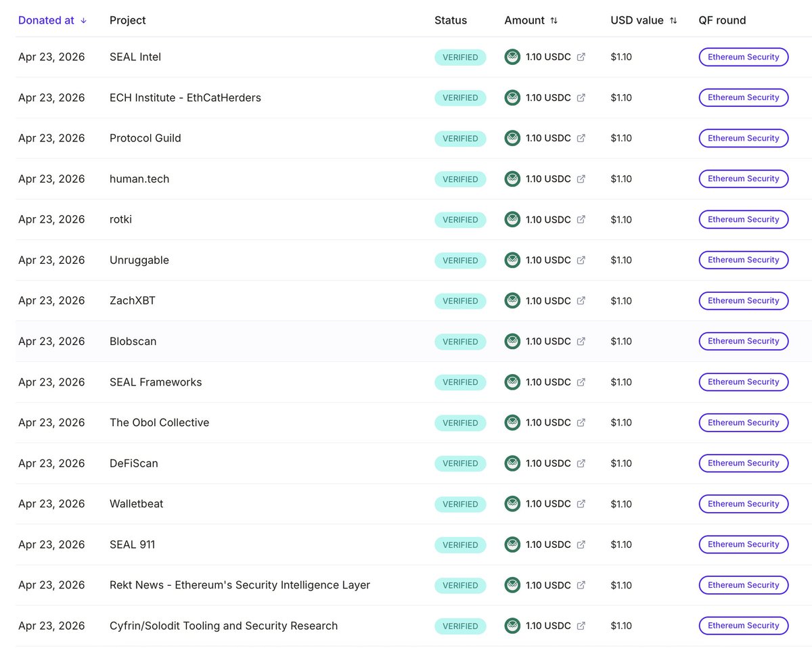Open external link icon in human.tech row
812x648 pixels.
pyautogui.click(x=581, y=179)
